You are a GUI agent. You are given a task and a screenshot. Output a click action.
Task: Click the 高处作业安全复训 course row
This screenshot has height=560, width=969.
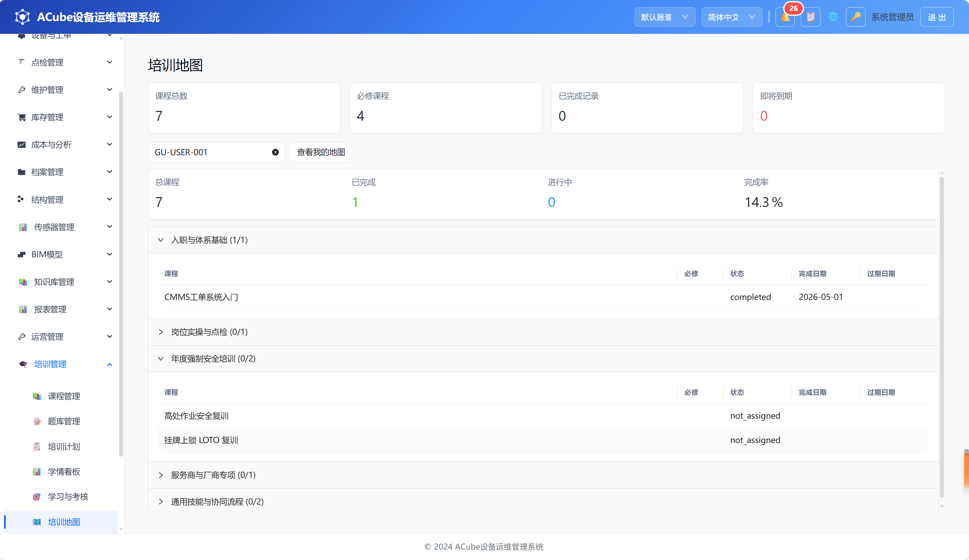click(543, 416)
